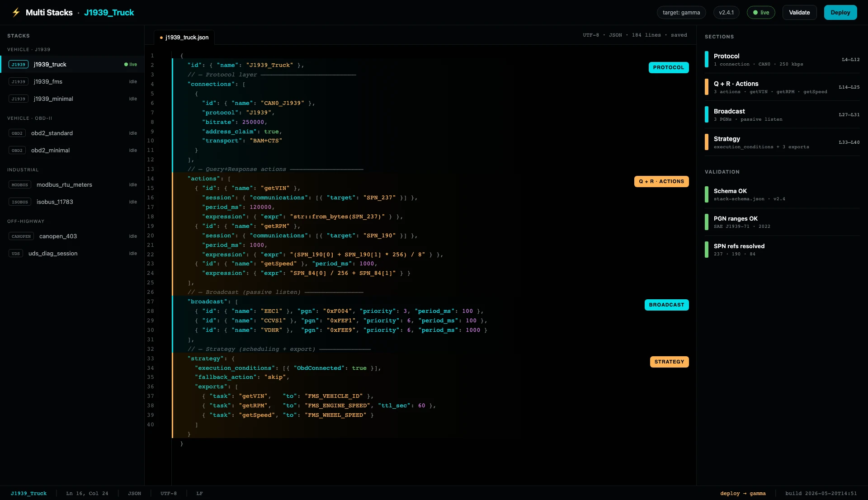868x500 pixels.
Task: Switch to the j1939_truck.json tab
Action: point(184,37)
